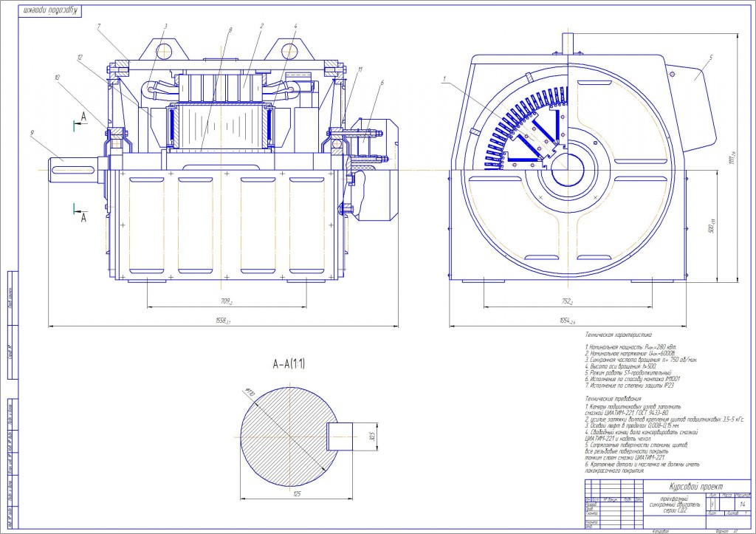The height and width of the screenshot is (534, 756).
Task: Click 'Курсовой проект' in the title block
Action: coord(696,487)
